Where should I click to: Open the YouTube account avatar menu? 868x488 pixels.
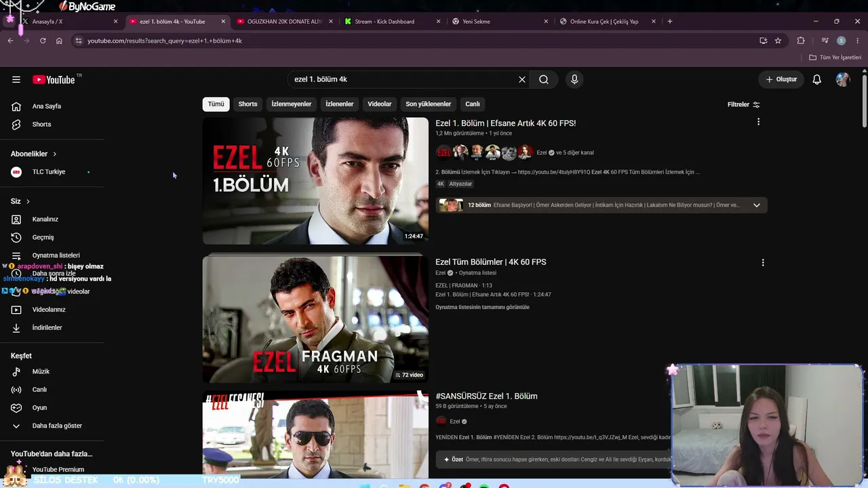click(843, 79)
